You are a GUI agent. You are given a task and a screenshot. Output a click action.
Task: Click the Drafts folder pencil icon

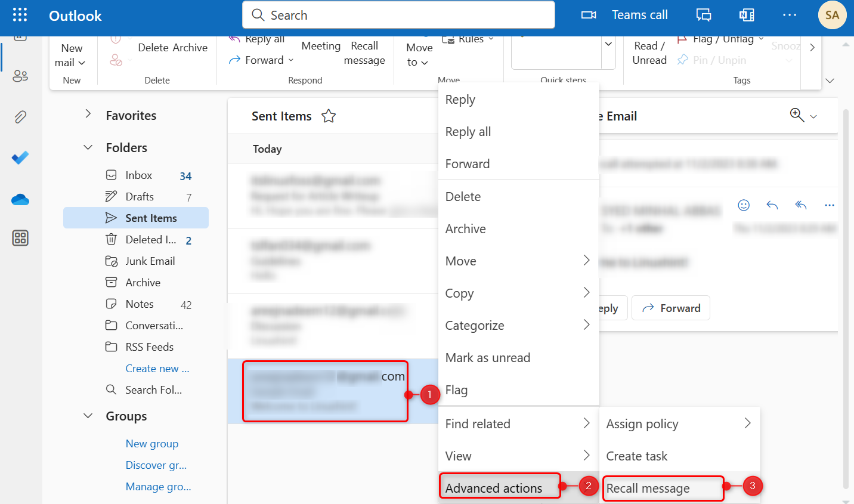(111, 196)
